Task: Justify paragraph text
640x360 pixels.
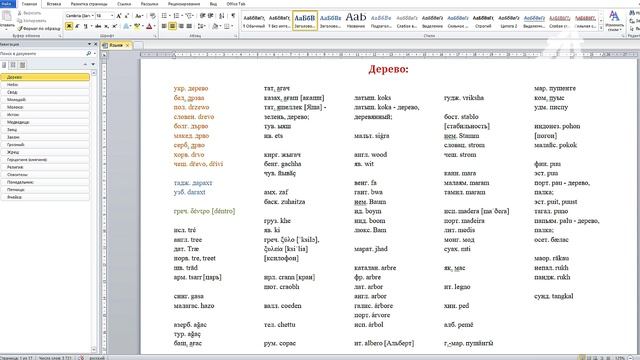Action: 189,26
